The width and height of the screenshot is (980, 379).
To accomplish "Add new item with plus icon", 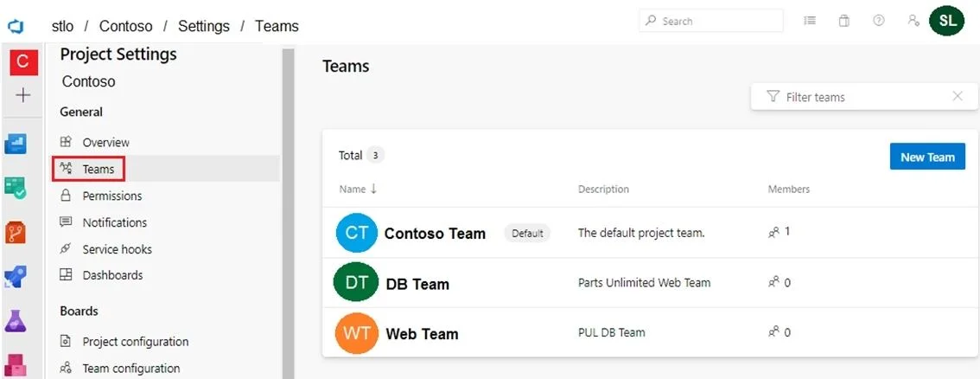I will pyautogui.click(x=22, y=95).
